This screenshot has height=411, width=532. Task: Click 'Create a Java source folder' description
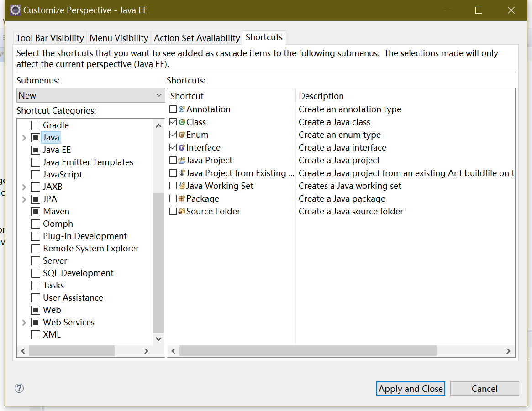(351, 211)
